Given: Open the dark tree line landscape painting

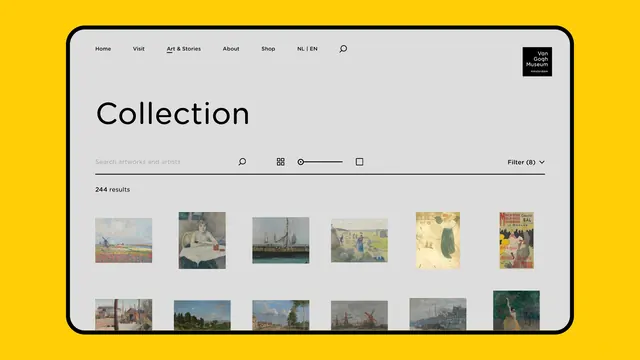Looking at the screenshot, I should (202, 315).
